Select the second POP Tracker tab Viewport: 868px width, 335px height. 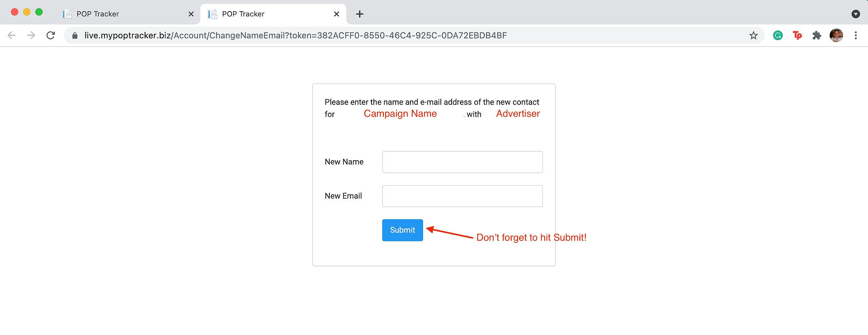click(x=271, y=14)
